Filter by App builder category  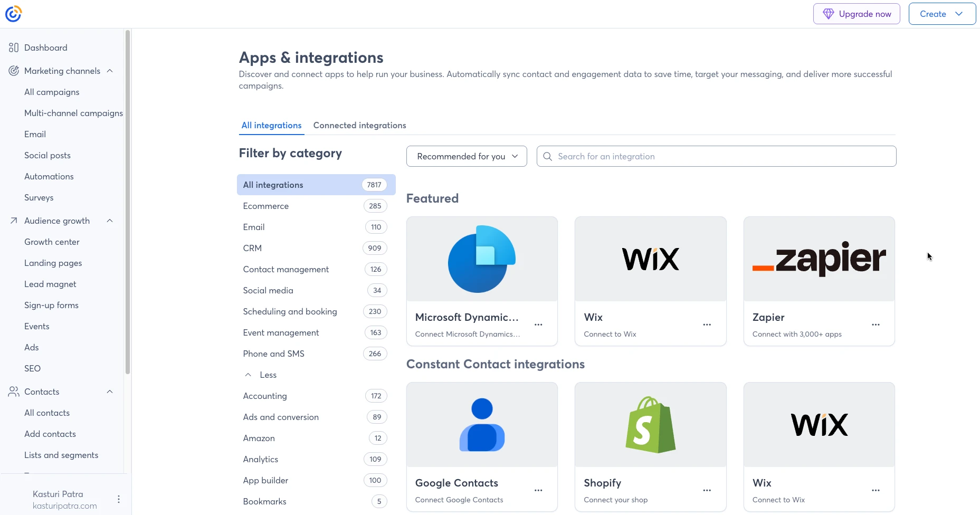(x=316, y=480)
